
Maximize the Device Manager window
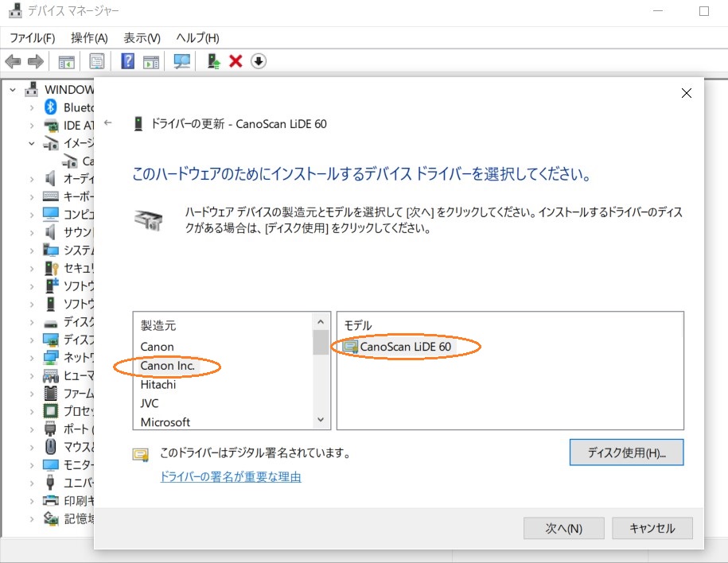[704, 11]
